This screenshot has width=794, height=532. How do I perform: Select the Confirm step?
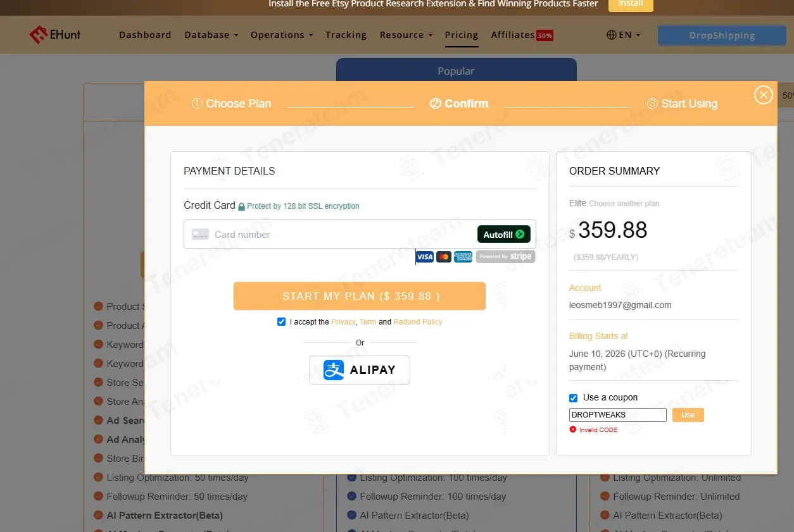(x=459, y=104)
